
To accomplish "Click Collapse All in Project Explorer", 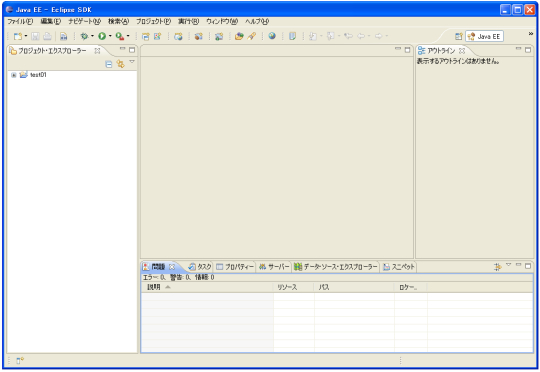I will 108,64.
